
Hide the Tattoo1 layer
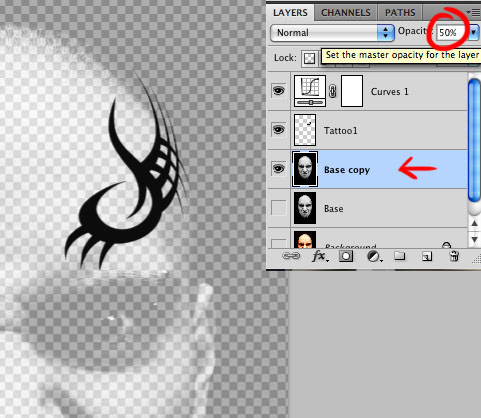279,130
